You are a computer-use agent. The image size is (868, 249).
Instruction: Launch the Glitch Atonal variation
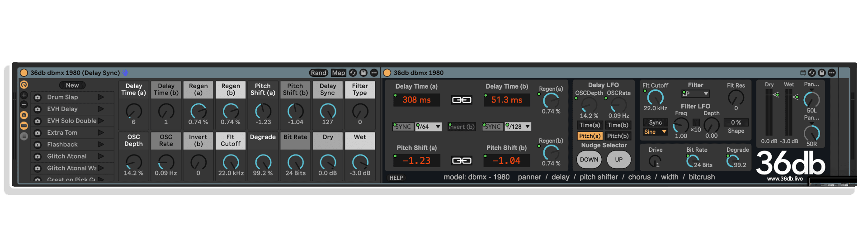pos(101,156)
